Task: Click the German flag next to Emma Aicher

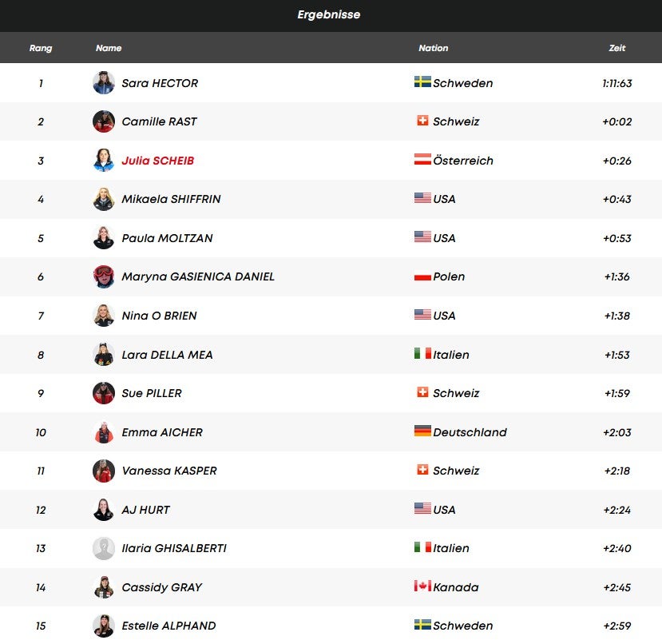Action: tap(422, 431)
